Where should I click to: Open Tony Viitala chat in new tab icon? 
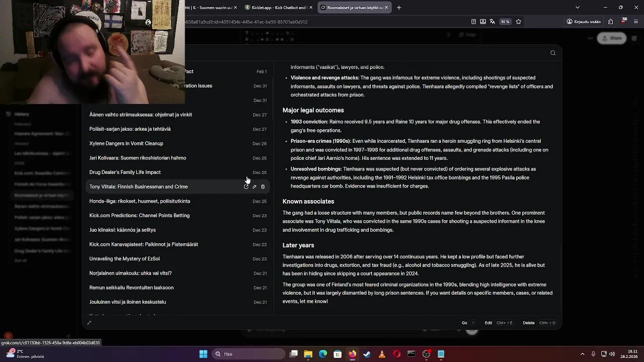(x=246, y=187)
